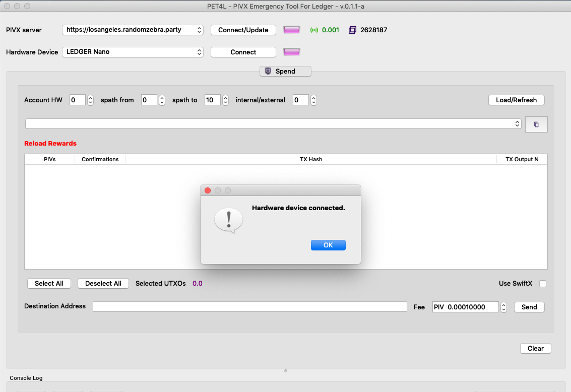Expand the empty address selection combo box

point(273,124)
